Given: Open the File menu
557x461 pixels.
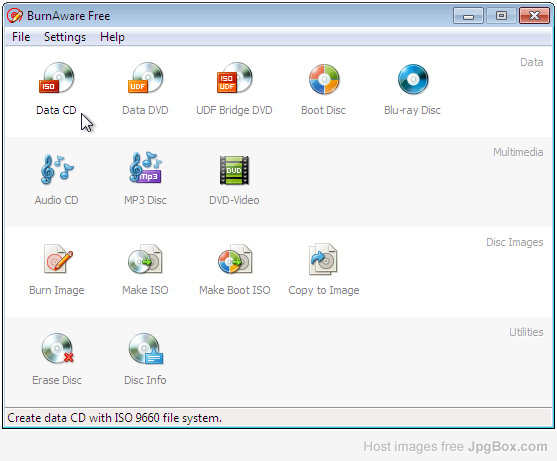Looking at the screenshot, I should pos(21,37).
